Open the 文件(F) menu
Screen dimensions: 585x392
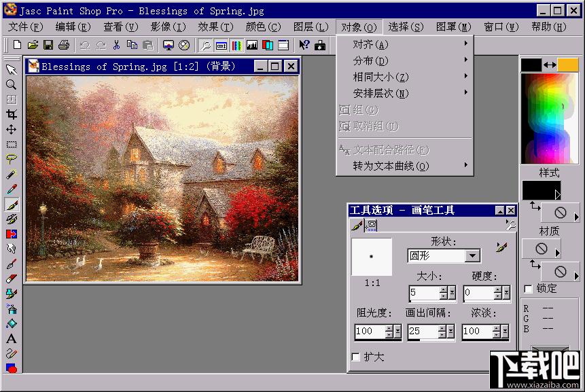coord(26,27)
